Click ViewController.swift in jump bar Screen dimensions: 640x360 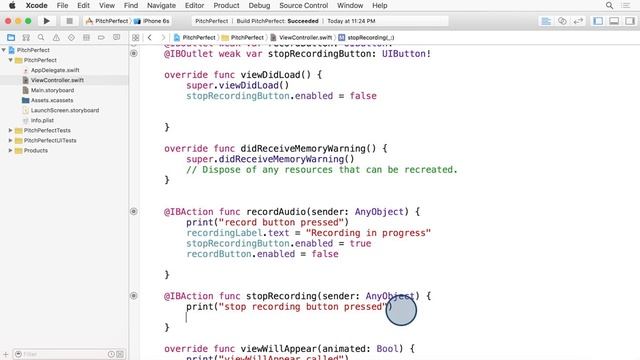301,38
